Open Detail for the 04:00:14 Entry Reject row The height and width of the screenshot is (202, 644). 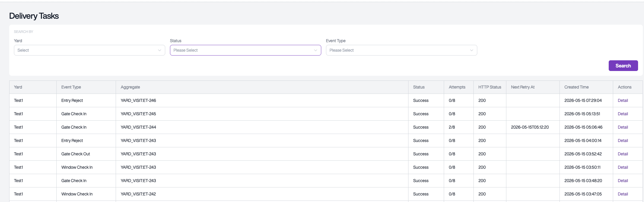(623, 141)
